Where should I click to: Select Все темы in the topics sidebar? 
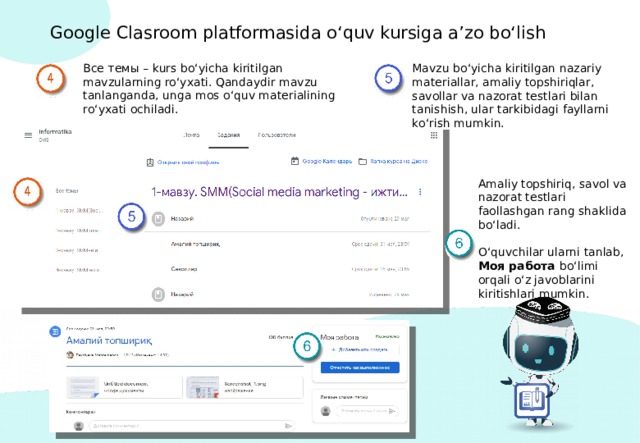[x=67, y=191]
